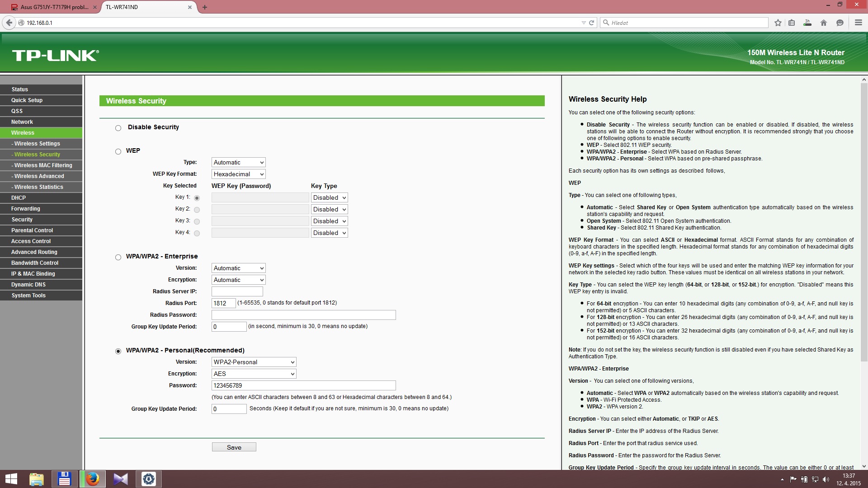Open System Tools in sidebar
The width and height of the screenshot is (868, 488).
[28, 296]
